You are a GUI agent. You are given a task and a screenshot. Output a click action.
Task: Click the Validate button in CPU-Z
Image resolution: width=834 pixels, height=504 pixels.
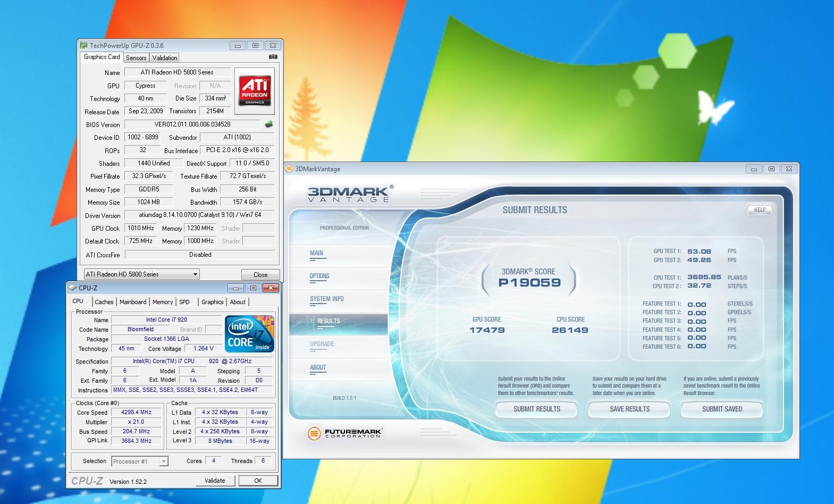(215, 481)
